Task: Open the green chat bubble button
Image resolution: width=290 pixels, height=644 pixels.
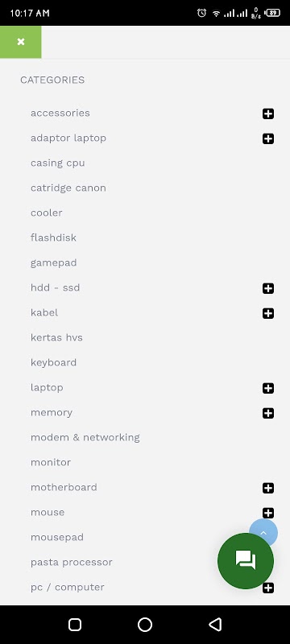Action: coord(246,560)
